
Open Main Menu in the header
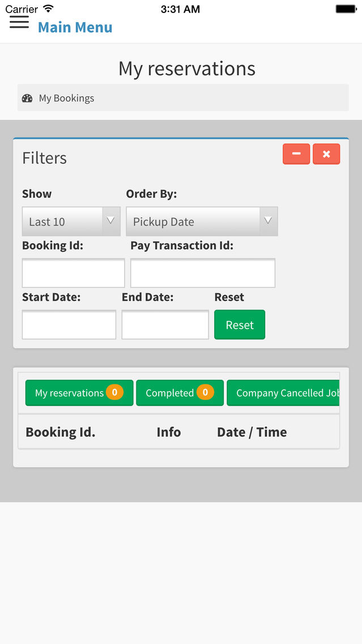pyautogui.click(x=75, y=27)
